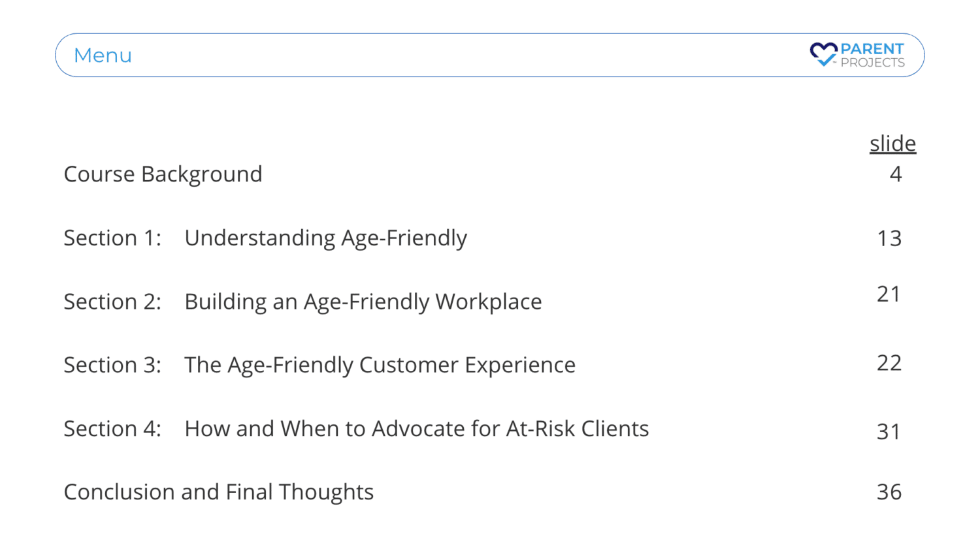Click the Section 2: label
Viewport: 980px width, 551px height.
click(112, 302)
